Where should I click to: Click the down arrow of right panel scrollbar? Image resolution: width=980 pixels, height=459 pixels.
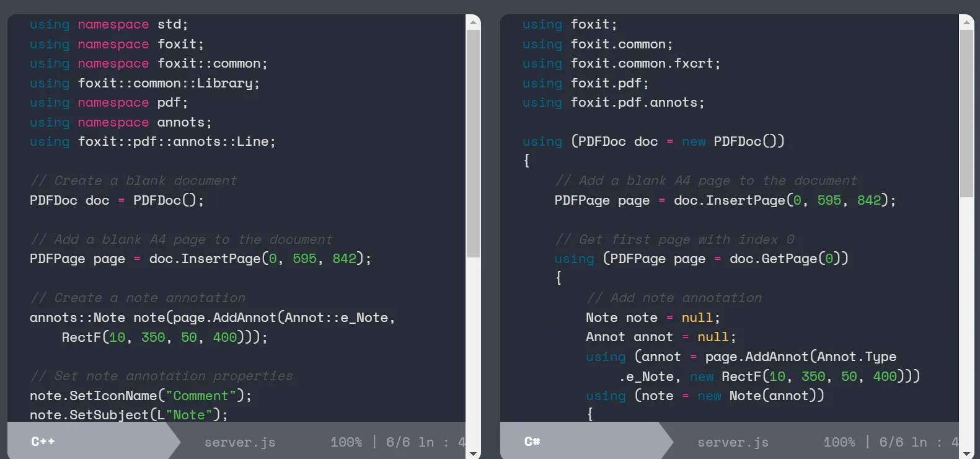point(966,453)
